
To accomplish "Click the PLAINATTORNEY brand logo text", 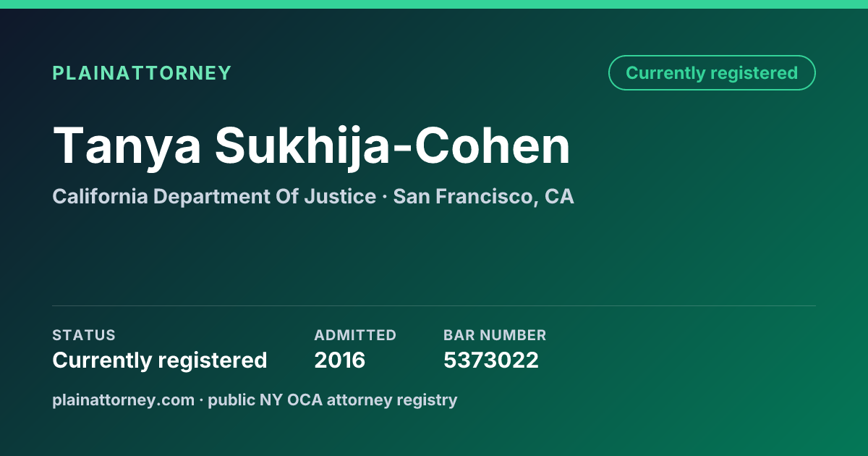I will tap(142, 73).
